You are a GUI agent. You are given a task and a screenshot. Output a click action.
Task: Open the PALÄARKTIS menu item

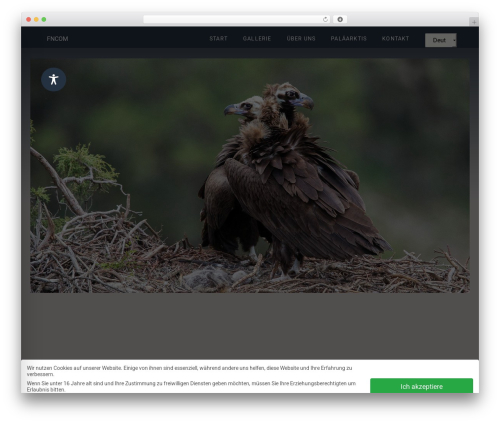click(x=348, y=39)
